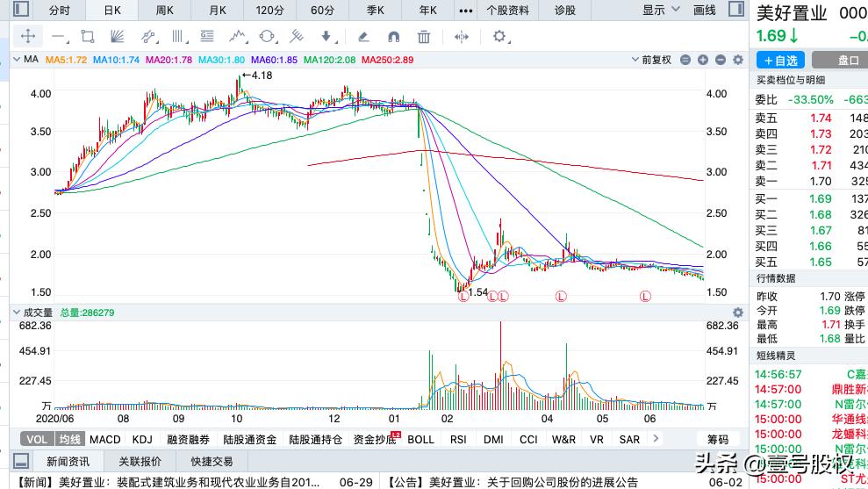
Task: Click the 筹码 chip distribution button
Action: click(x=717, y=439)
